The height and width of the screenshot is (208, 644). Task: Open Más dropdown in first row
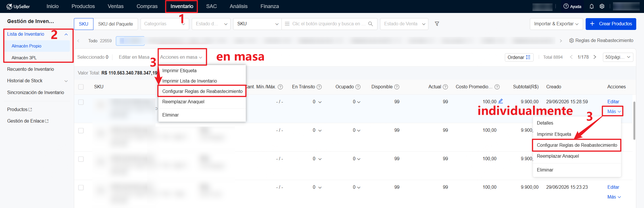(x=614, y=112)
